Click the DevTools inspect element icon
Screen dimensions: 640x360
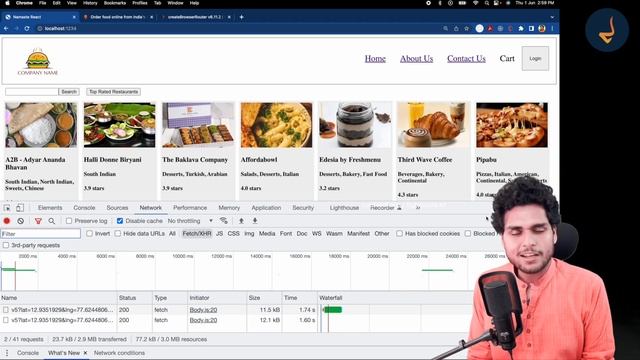pyautogui.click(x=7, y=208)
